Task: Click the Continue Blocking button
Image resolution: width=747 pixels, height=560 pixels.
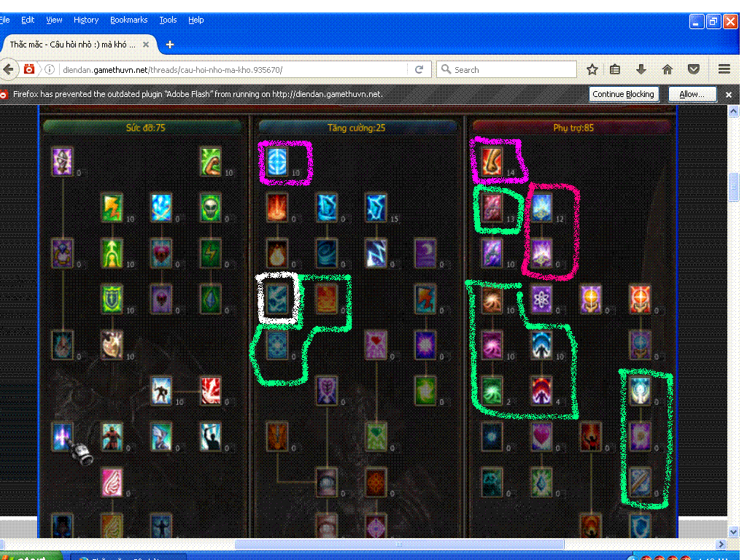Action: click(x=623, y=94)
